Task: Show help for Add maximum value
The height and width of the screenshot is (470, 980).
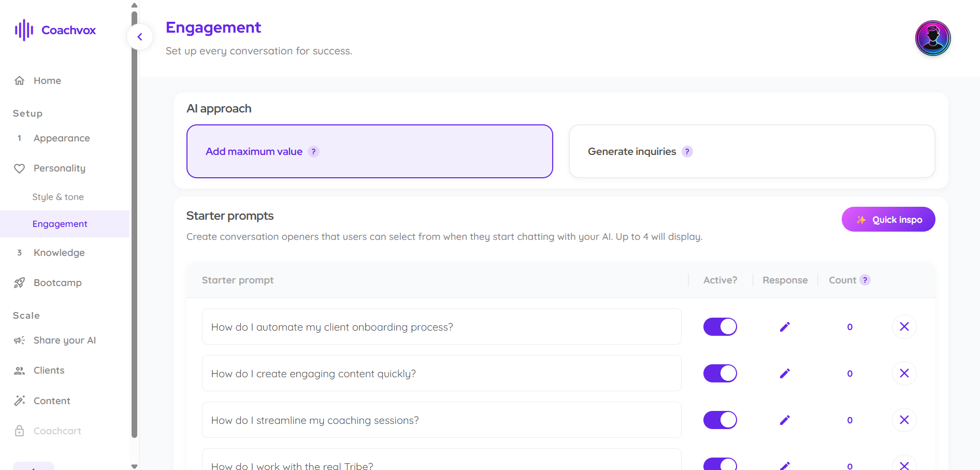Action: 313,151
